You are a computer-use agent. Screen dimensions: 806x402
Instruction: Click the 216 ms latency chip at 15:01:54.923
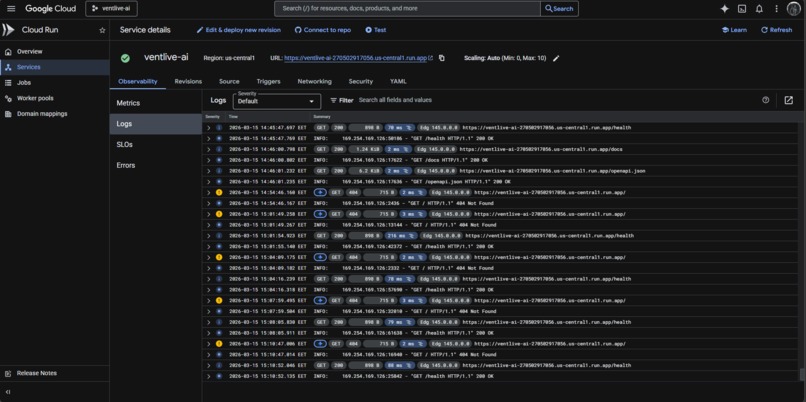point(401,236)
